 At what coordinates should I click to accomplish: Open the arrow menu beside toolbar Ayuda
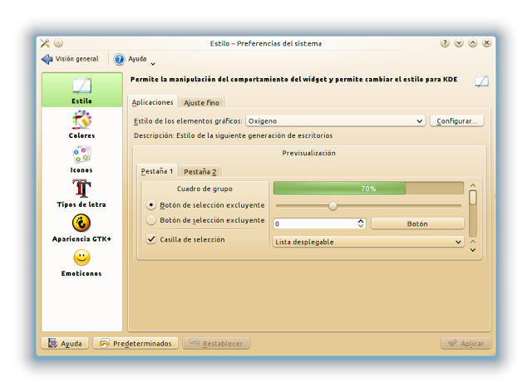153,62
